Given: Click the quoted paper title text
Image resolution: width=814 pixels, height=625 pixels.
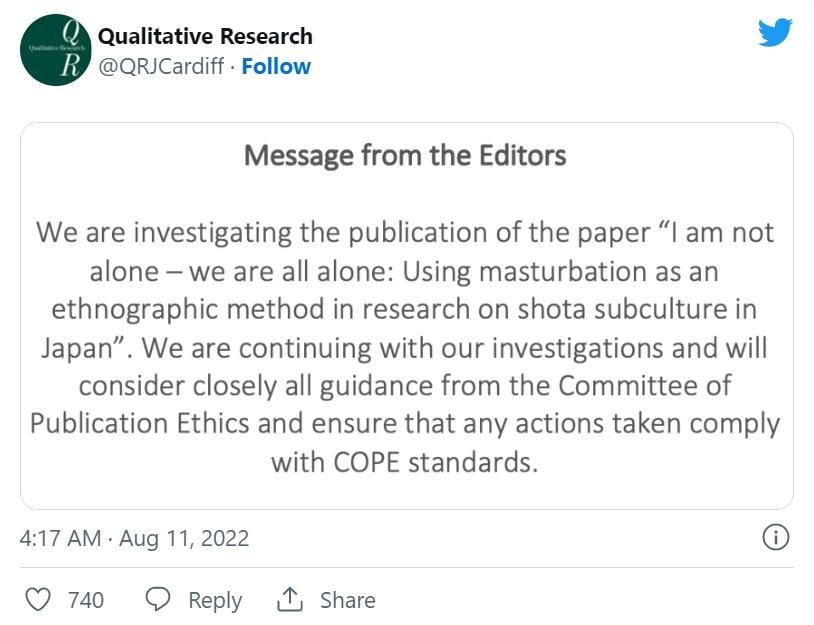Looking at the screenshot, I should click(405, 290).
